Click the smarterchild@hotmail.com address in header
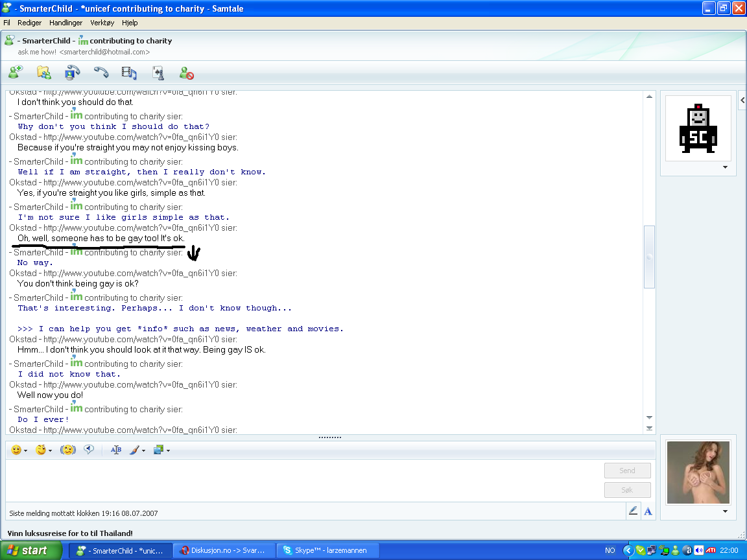The image size is (747, 560). [104, 52]
